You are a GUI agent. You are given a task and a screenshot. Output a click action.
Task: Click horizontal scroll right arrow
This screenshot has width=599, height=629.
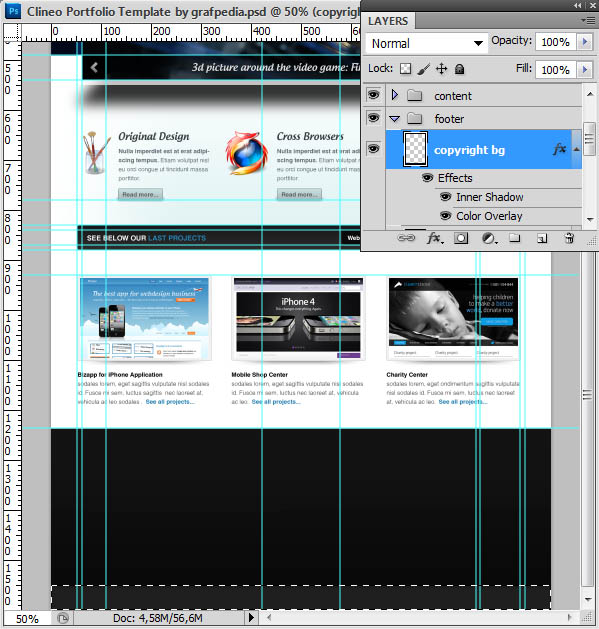[x=570, y=617]
